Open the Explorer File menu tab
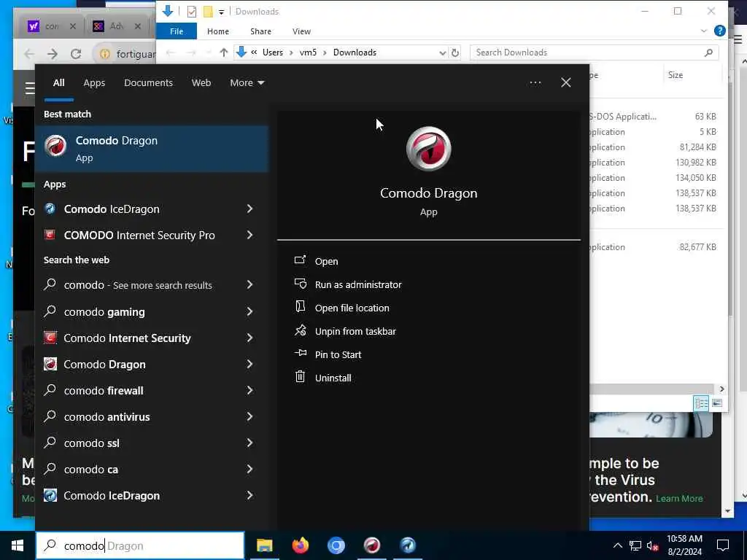This screenshot has width=747, height=560. point(177,31)
